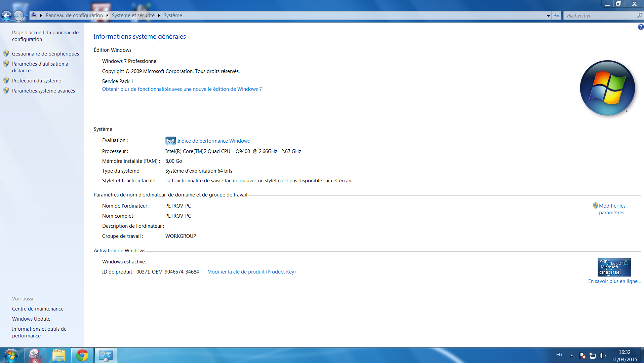
Task: Click the Rechercher search field
Action: pyautogui.click(x=600, y=16)
